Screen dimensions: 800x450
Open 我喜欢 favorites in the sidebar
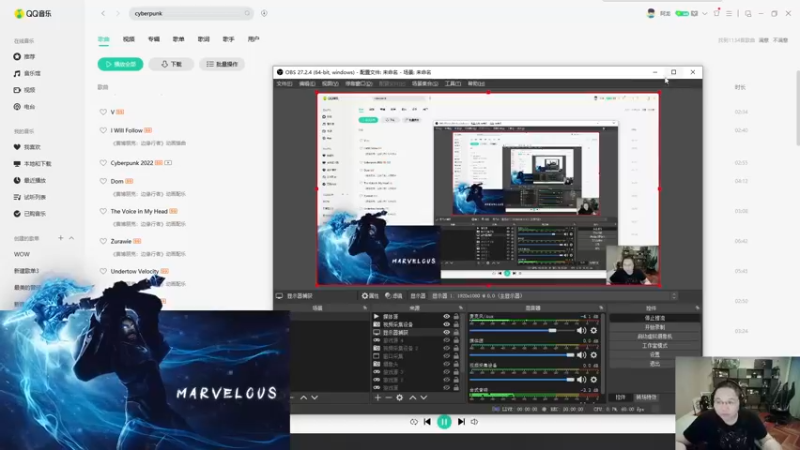point(27,147)
